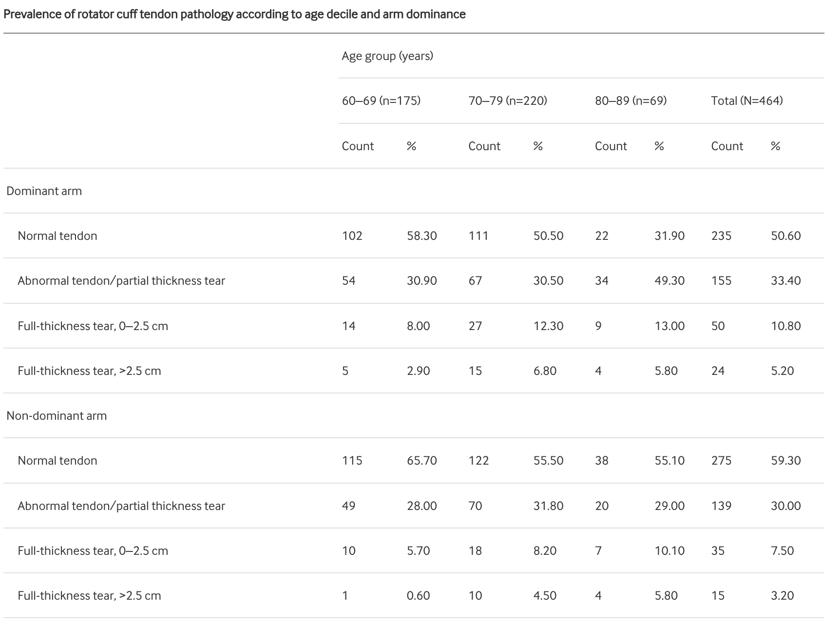Screen dimensions: 840x626
Task: Click the percentage 31.80
Action: coord(548,506)
